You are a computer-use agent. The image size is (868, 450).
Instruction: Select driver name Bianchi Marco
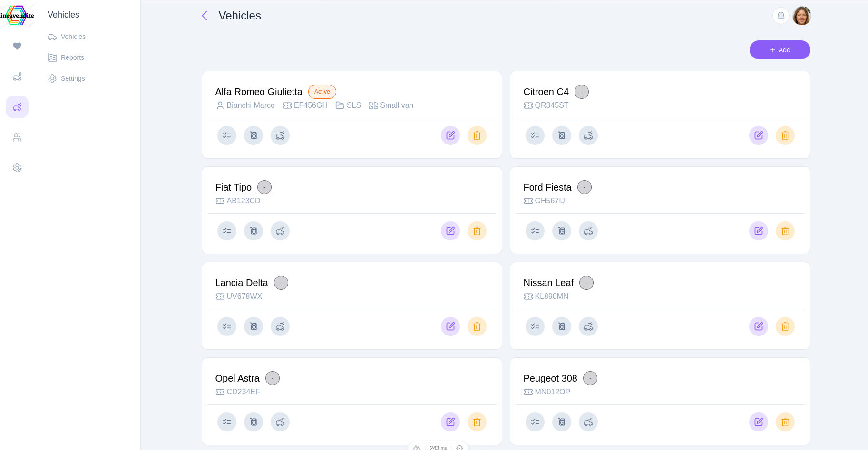tap(251, 105)
